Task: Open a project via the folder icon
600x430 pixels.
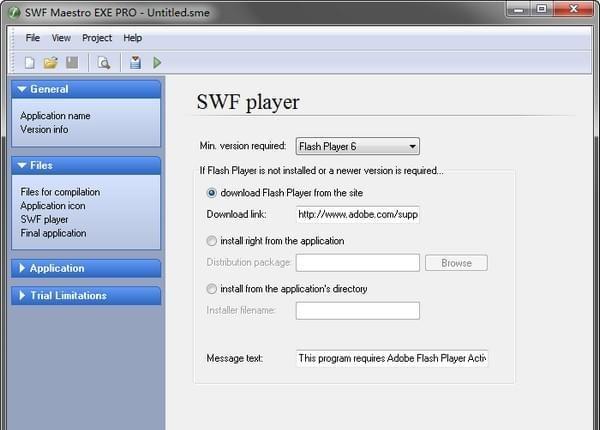Action: pos(51,62)
